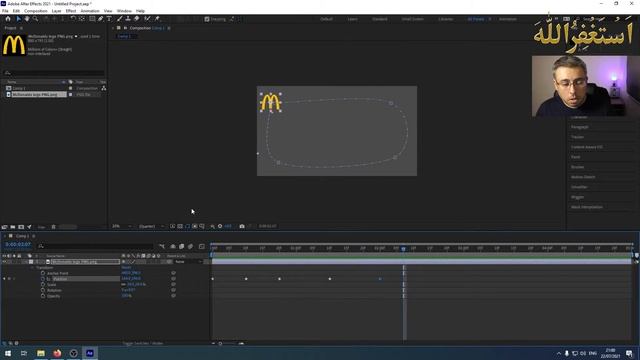Select the Zoom magnifier tool
The height and width of the screenshot is (360, 640).
click(36, 19)
